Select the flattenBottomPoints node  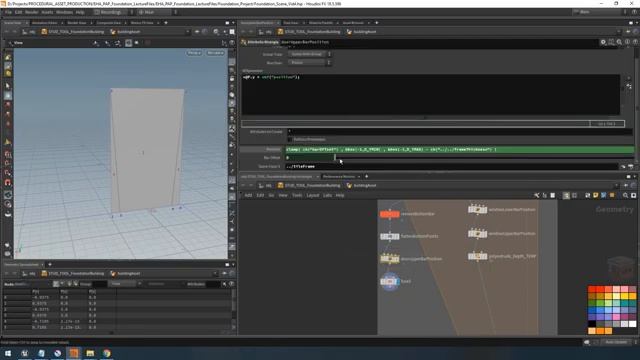coord(389,236)
